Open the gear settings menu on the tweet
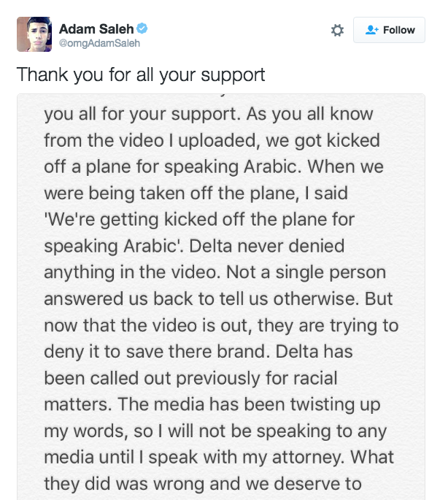This screenshot has width=448, height=500. (x=337, y=31)
